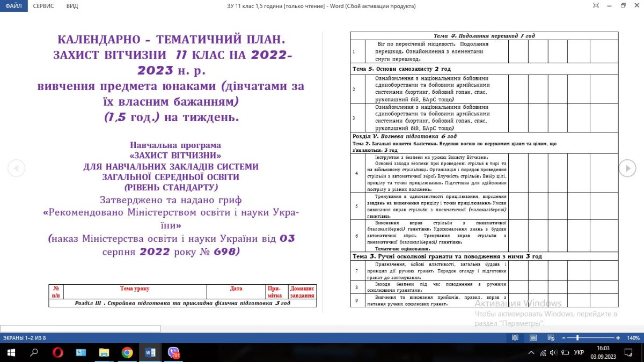Launch Opera browser from taskbar
Image resolution: width=644 pixels, height=362 pixels.
pos(57,352)
